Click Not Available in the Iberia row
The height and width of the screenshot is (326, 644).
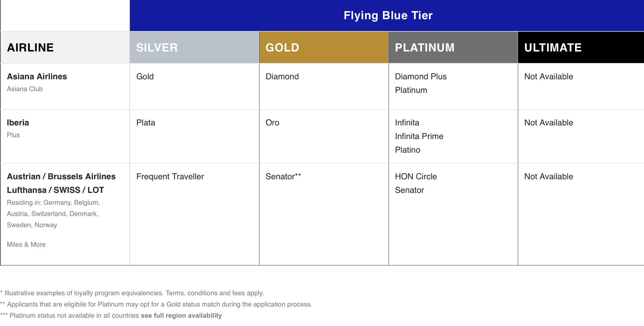pyautogui.click(x=548, y=123)
